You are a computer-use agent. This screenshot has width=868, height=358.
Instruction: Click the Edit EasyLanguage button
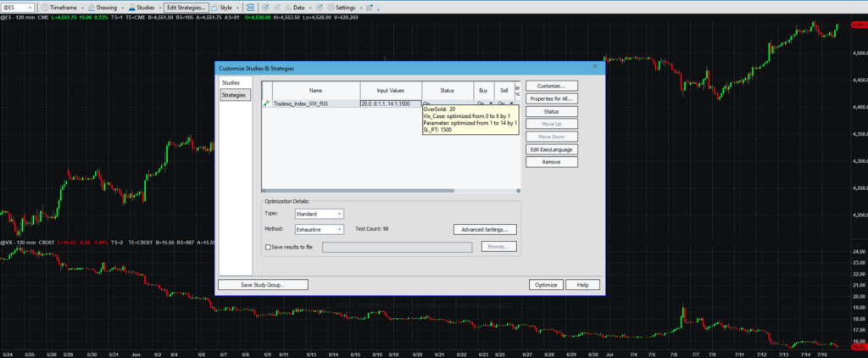[551, 149]
